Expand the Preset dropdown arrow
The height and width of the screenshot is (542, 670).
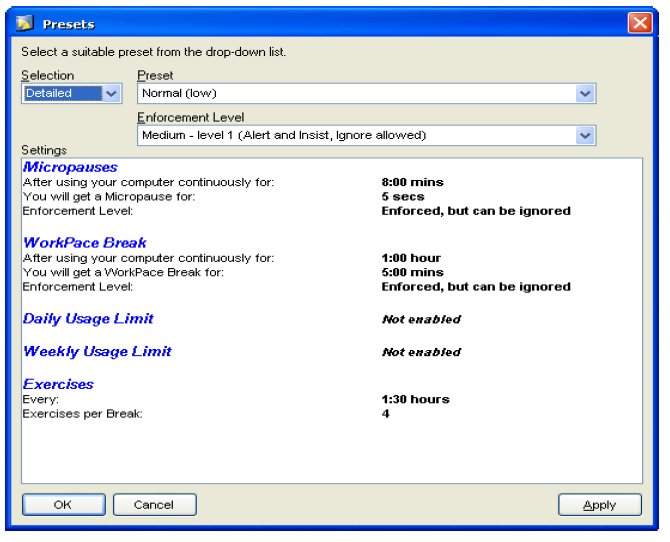point(585,93)
